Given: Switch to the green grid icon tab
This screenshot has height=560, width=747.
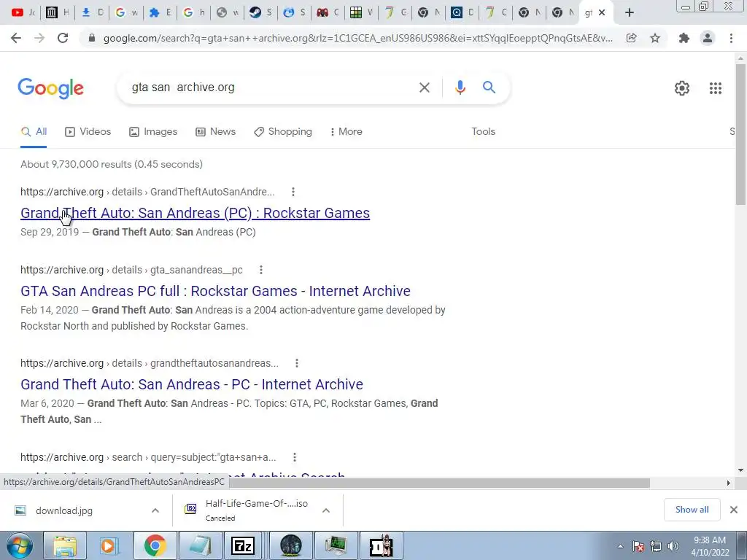Looking at the screenshot, I should click(x=362, y=12).
